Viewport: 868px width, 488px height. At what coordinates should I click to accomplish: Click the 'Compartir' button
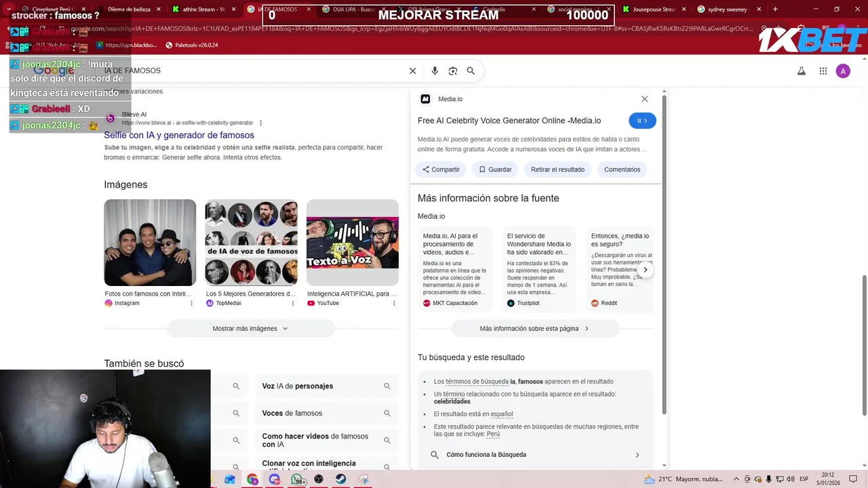click(x=441, y=169)
